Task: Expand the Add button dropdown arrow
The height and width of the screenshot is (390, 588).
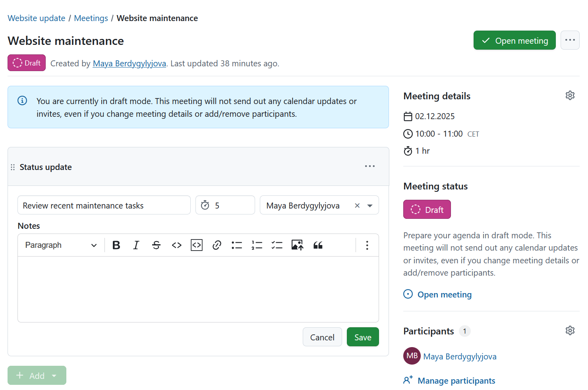Action: (x=54, y=375)
